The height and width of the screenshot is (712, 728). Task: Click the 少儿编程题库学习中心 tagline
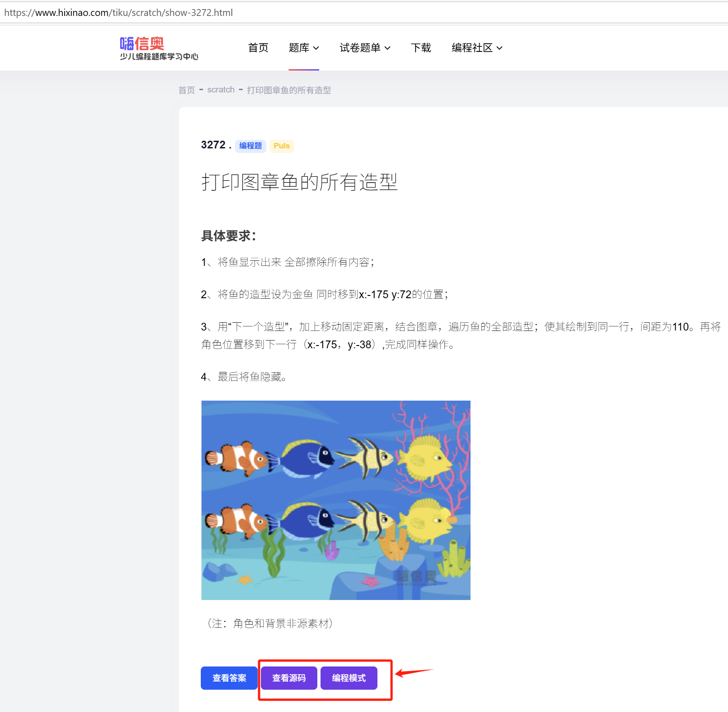[159, 56]
